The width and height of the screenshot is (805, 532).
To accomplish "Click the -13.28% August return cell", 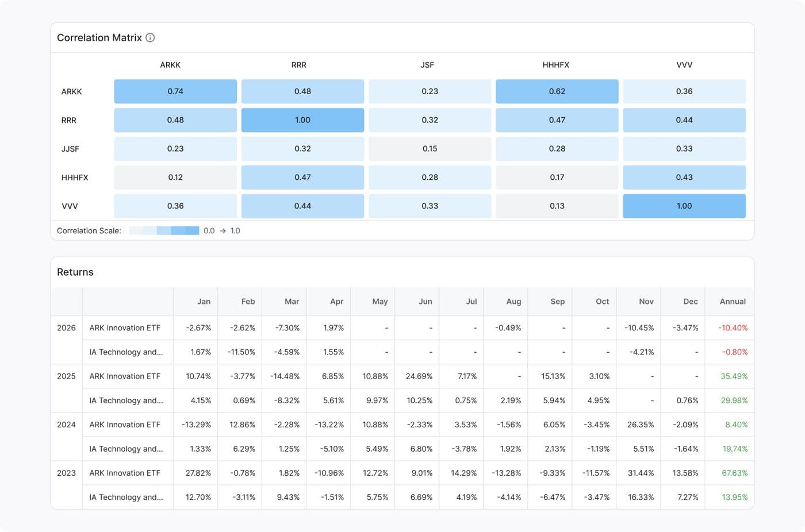I will [507, 473].
